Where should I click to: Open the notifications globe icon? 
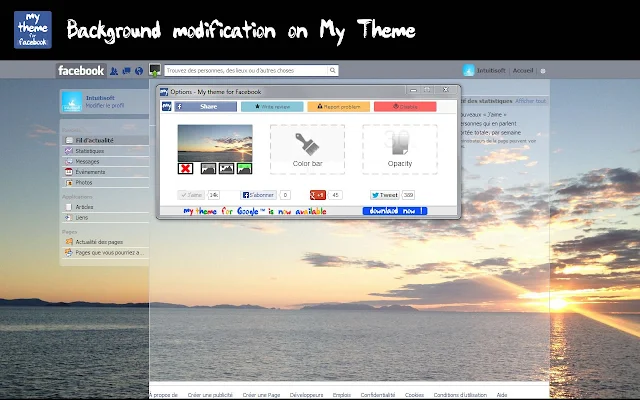coord(139,71)
